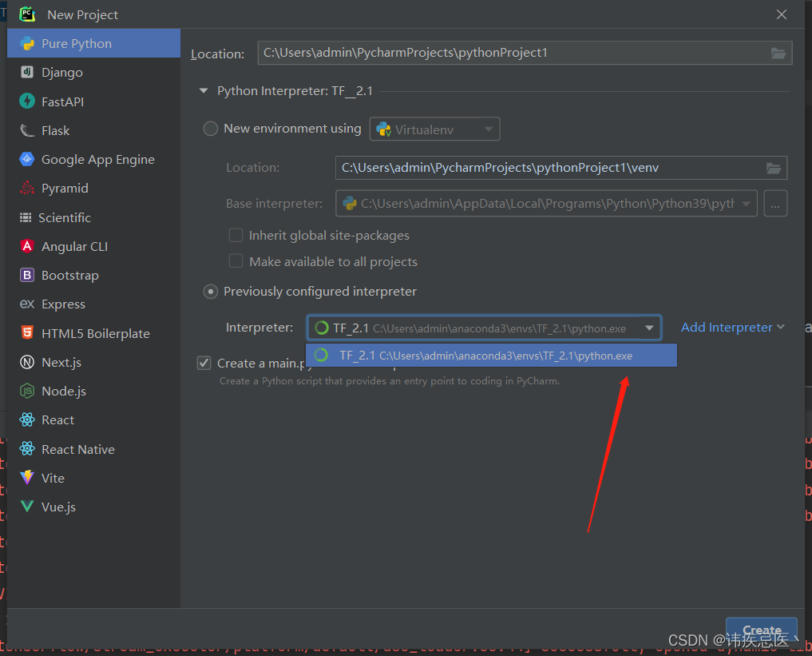812x656 pixels.
Task: Click the Google App Engine icon
Action: (27, 159)
